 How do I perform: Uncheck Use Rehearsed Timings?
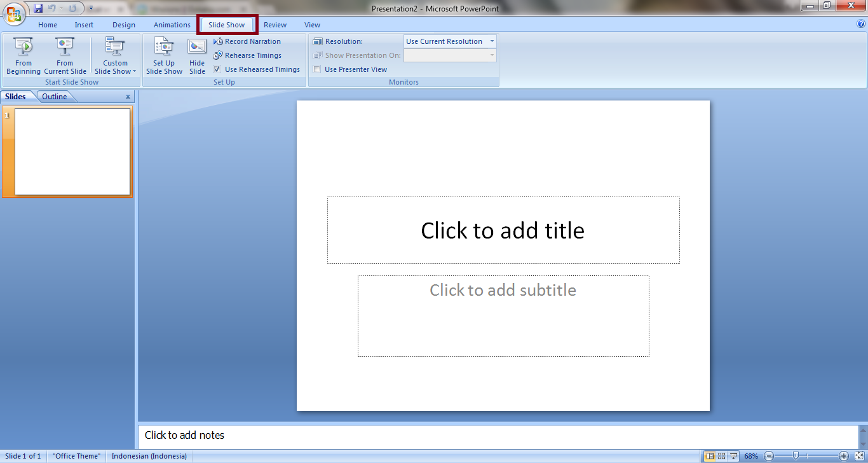coord(217,69)
